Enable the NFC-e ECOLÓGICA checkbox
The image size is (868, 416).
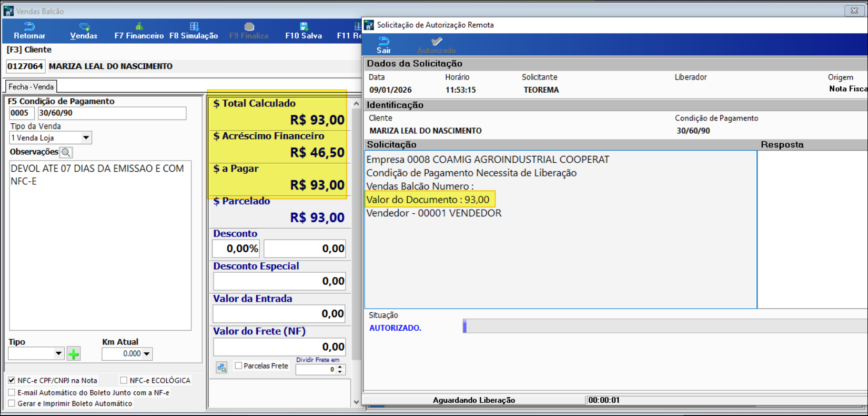(124, 380)
